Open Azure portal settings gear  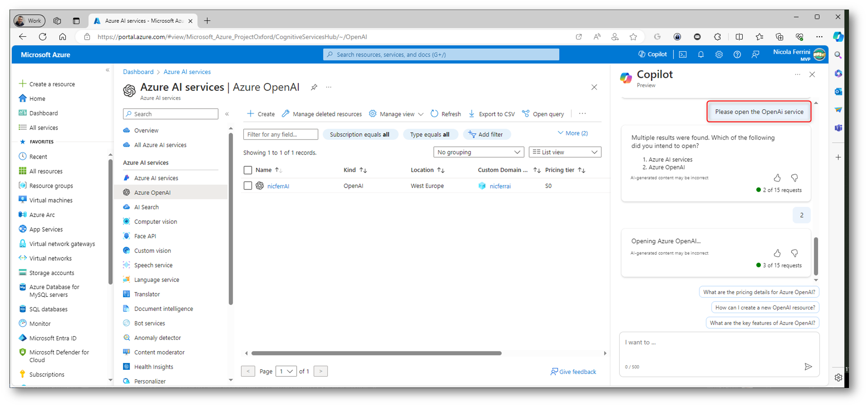[719, 54]
